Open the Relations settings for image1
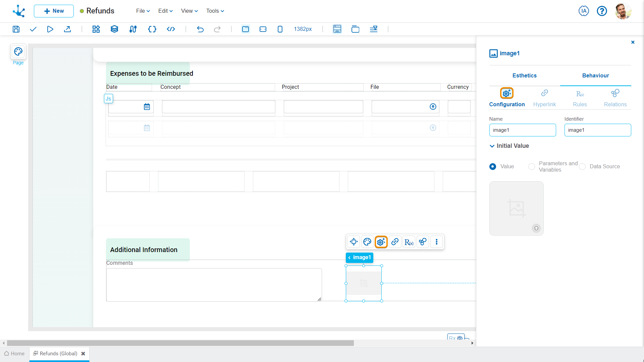Screen dimensions: 644x362 [x=615, y=98]
